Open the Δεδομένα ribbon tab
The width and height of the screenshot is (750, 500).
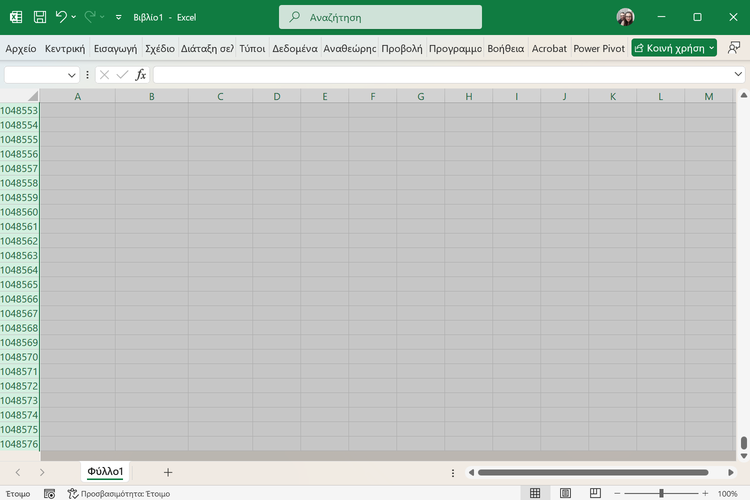[x=294, y=48]
